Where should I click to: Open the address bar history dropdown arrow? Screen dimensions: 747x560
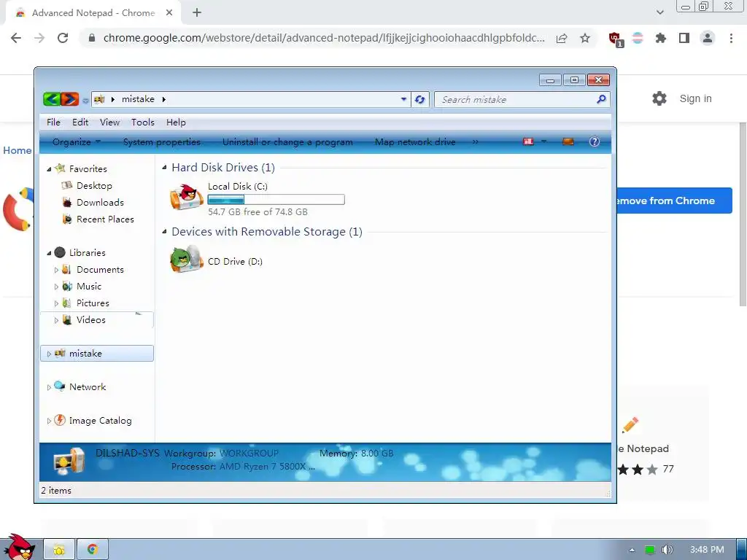403,99
